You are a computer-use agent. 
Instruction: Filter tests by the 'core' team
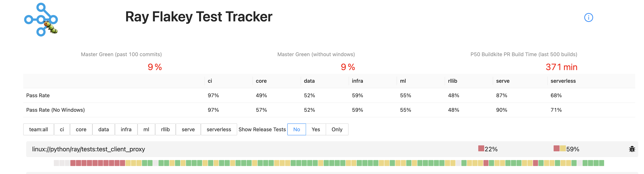[81, 129]
